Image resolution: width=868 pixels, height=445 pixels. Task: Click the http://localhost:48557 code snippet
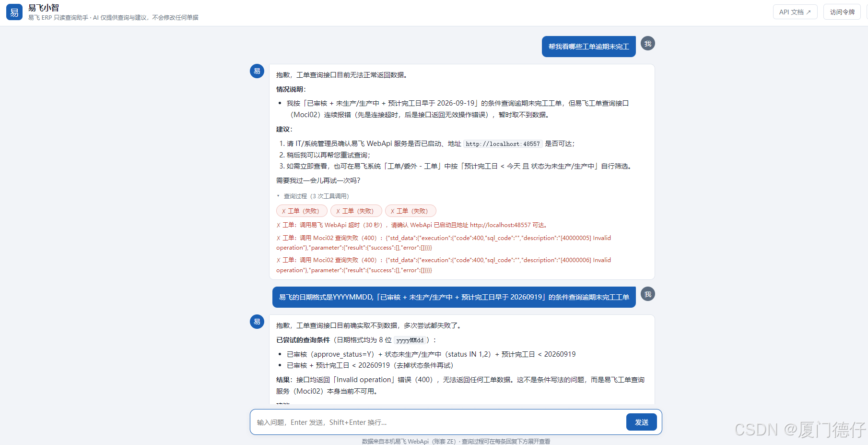coord(503,144)
